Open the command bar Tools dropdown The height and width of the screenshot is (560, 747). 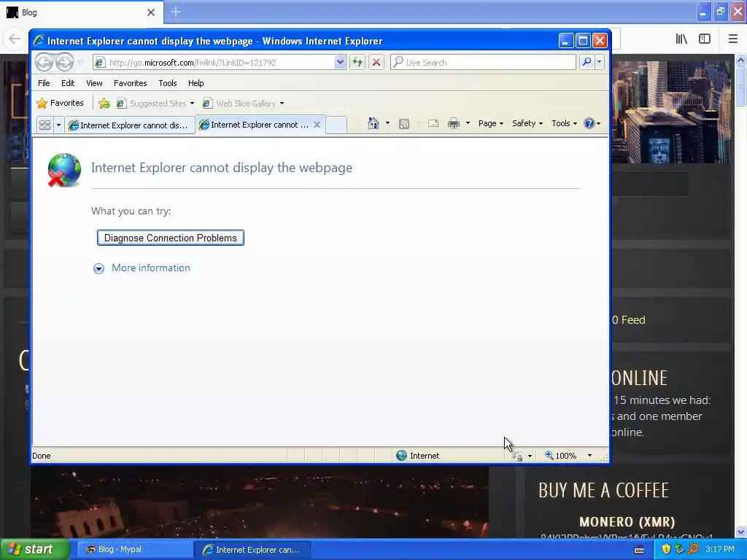[564, 123]
